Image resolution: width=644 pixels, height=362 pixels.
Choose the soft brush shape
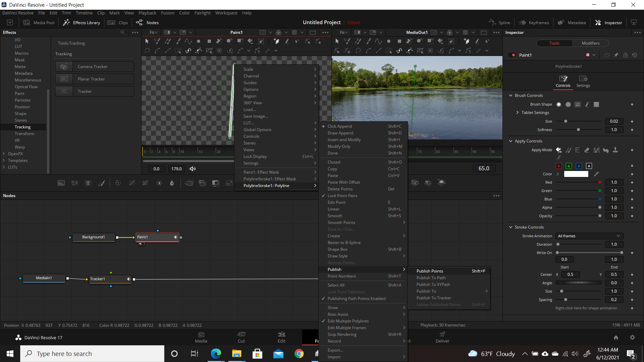(559, 105)
